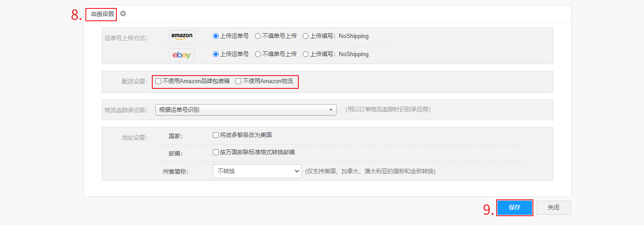Click the 高级设置 section header
The image size is (644, 225).
tap(102, 14)
